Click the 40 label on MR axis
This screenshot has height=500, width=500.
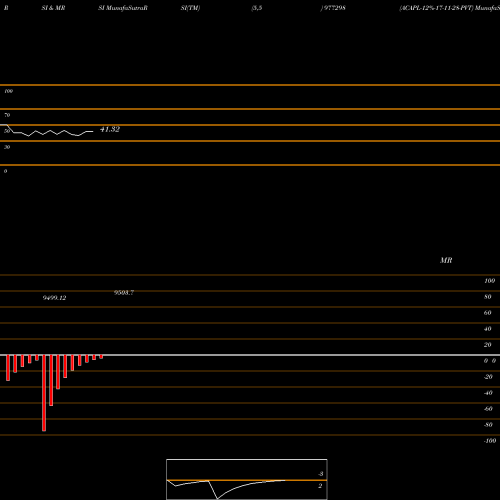488,329
